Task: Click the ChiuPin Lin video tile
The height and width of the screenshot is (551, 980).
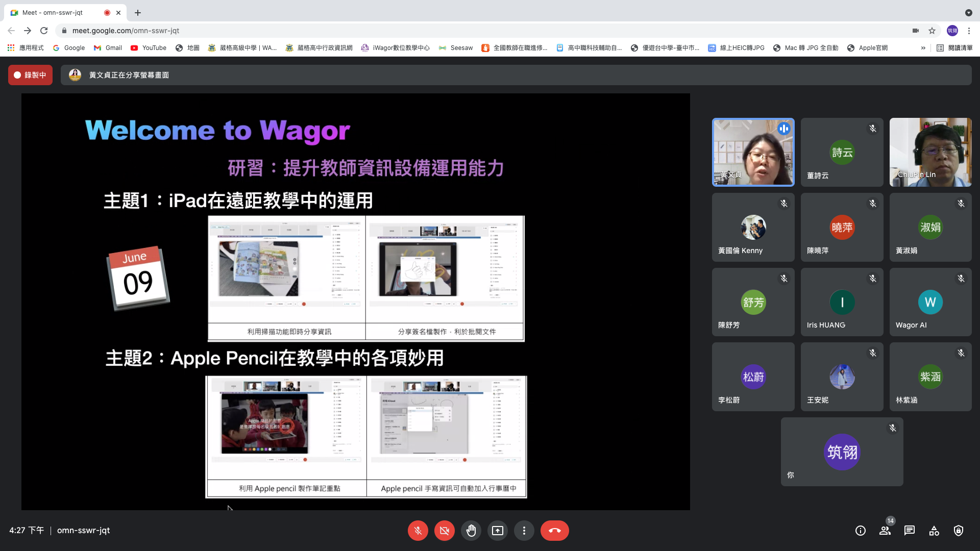Action: pos(930,152)
